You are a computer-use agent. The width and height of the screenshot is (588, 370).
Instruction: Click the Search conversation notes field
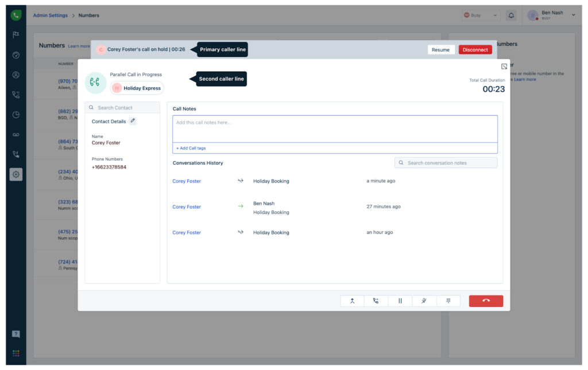446,163
